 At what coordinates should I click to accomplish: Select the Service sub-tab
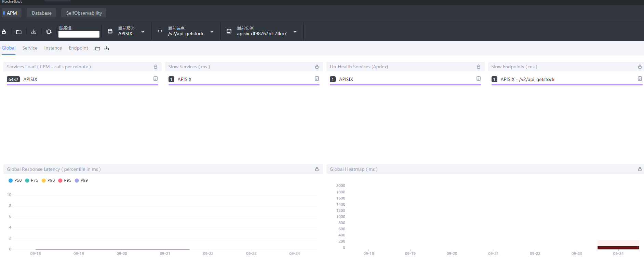[x=30, y=48]
